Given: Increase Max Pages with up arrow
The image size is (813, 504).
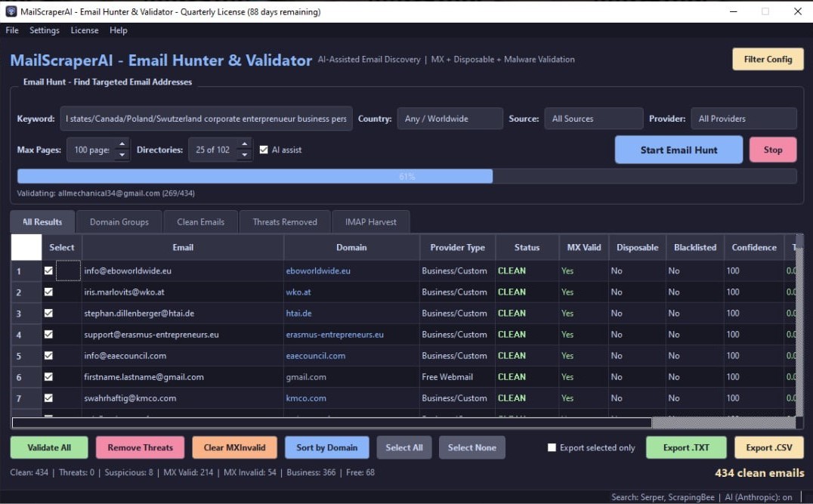Looking at the screenshot, I should coord(122,144).
